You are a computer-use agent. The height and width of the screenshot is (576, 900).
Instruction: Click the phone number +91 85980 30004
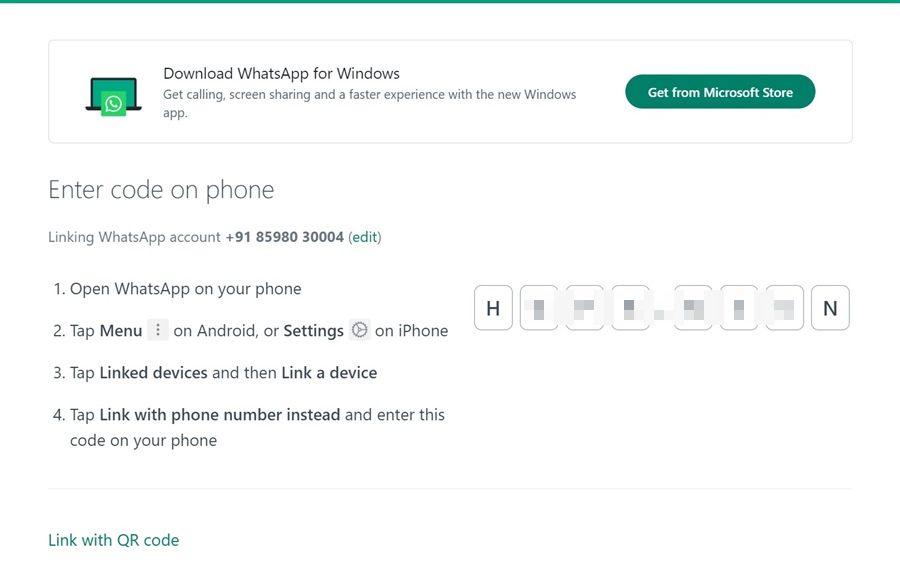pos(285,237)
